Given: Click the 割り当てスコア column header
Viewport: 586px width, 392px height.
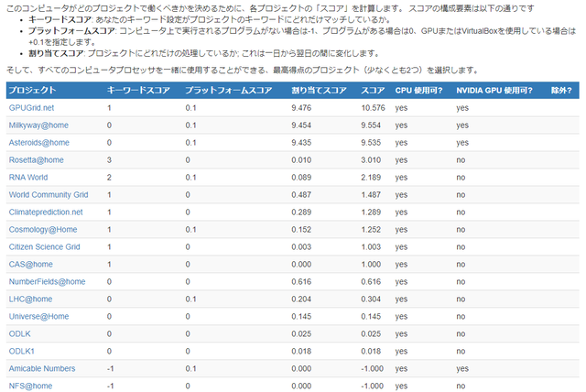Looking at the screenshot, I should 319,90.
